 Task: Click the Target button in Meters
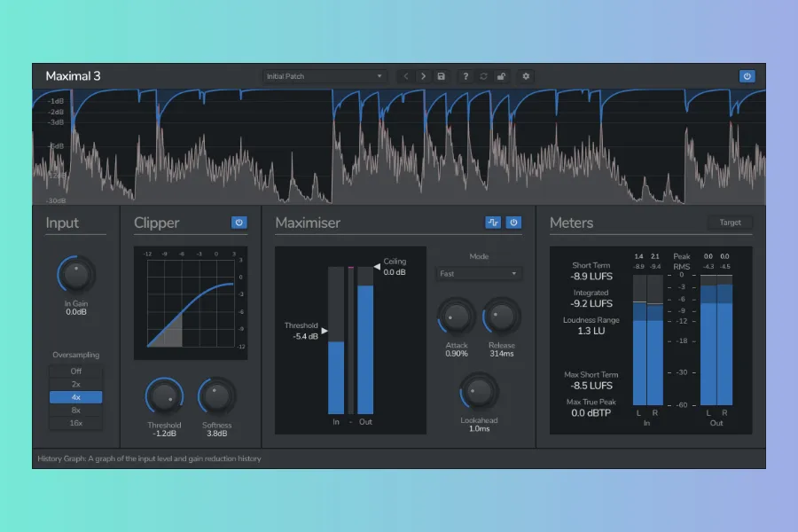(x=730, y=223)
